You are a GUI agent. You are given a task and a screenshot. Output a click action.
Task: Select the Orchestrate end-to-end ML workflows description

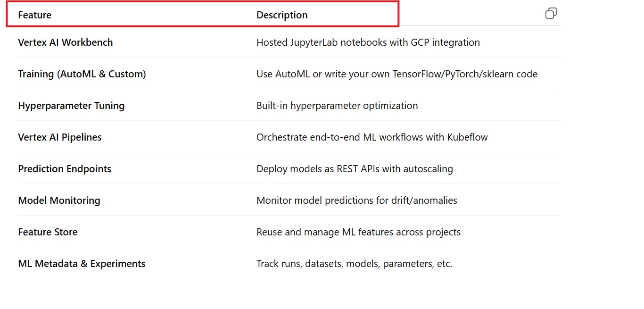coord(372,137)
